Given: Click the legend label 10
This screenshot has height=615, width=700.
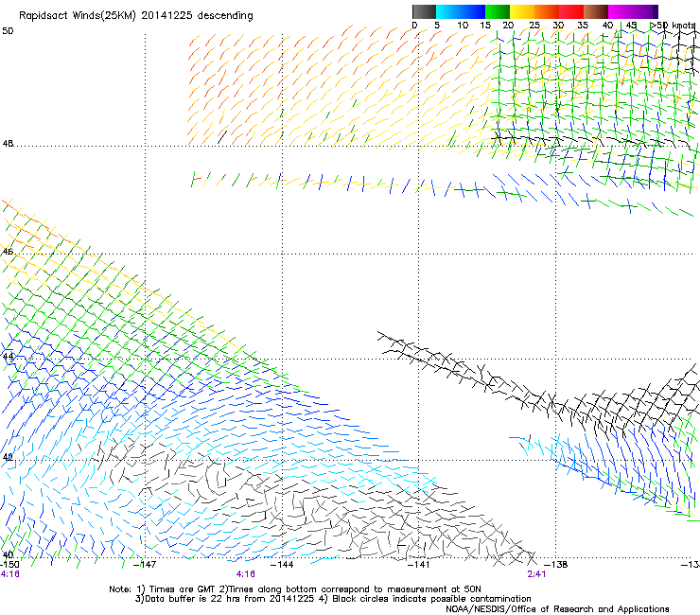Looking at the screenshot, I should click(463, 26).
